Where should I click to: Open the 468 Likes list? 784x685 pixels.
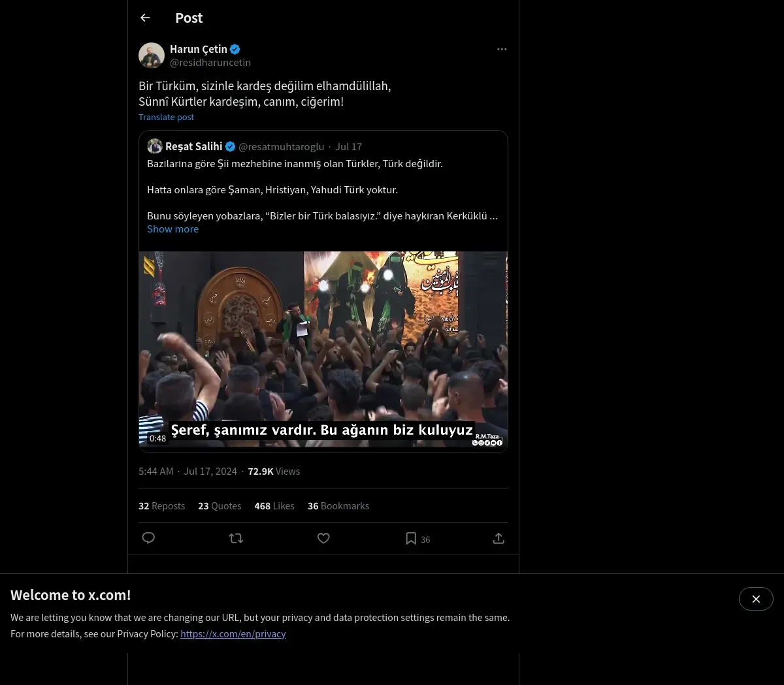click(274, 506)
